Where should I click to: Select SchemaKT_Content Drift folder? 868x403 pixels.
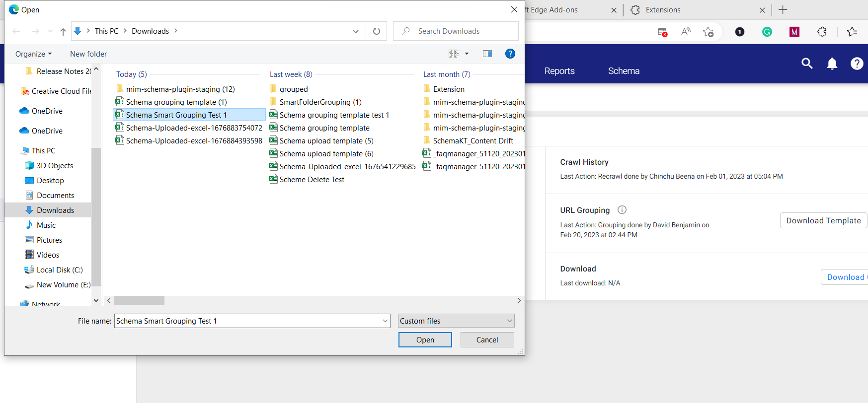tap(468, 140)
